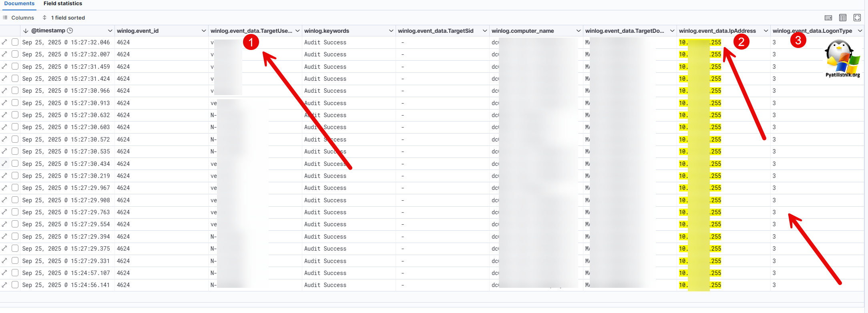Viewport: 868px width, 313px height.
Task: Expand document details for 15:27:30.913 row
Action: 4,103
